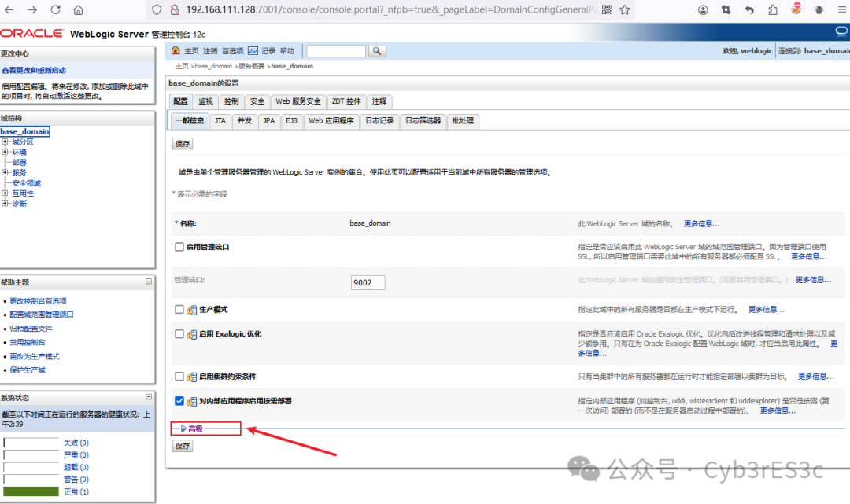Select the JTA sub-tab

coord(220,121)
